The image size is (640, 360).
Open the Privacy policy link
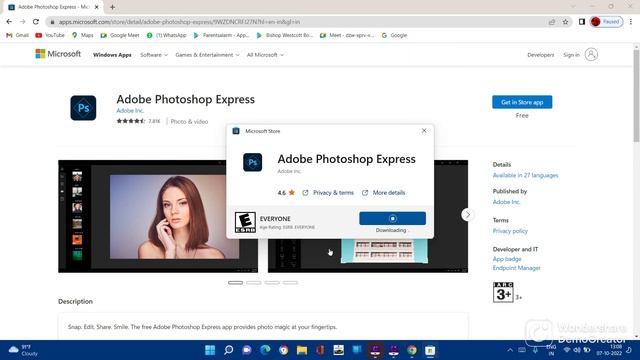[510, 231]
